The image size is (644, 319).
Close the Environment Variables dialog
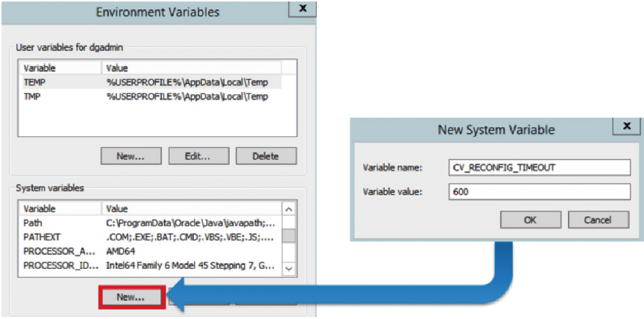coord(302,10)
